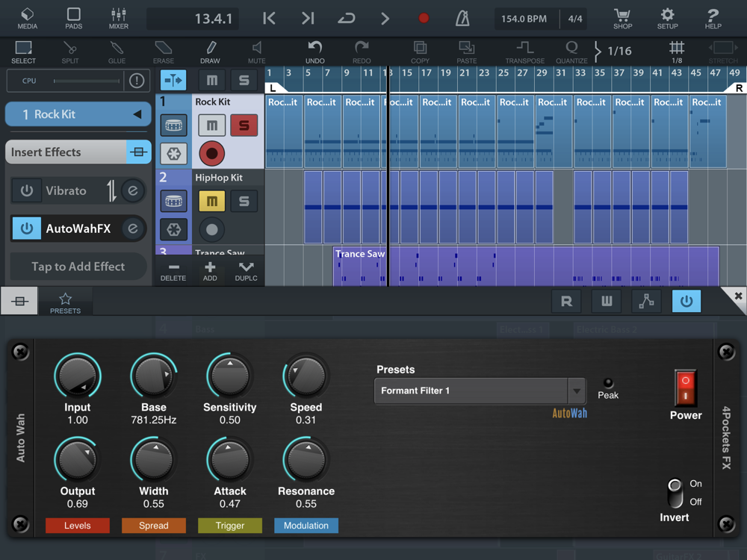Open the Rock Kit drum instrument
This screenshot has height=560, width=747.
tap(174, 125)
